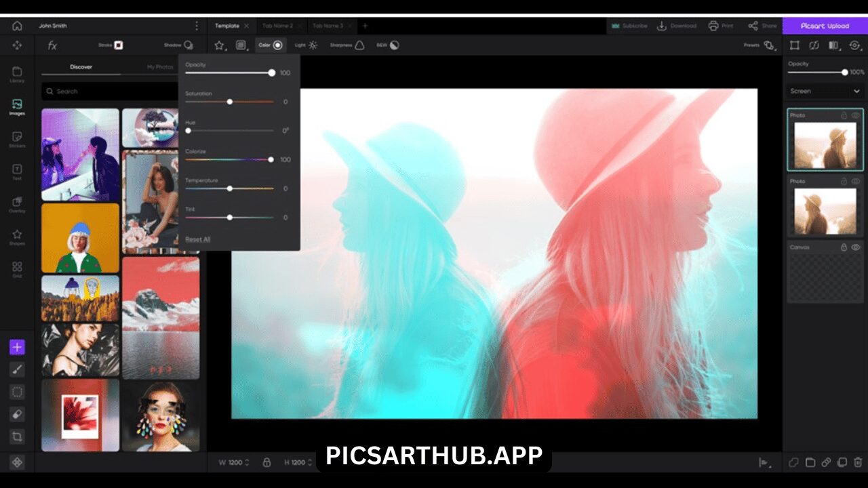Open the Stroke option
This screenshot has height=488, width=868.
click(x=111, y=45)
